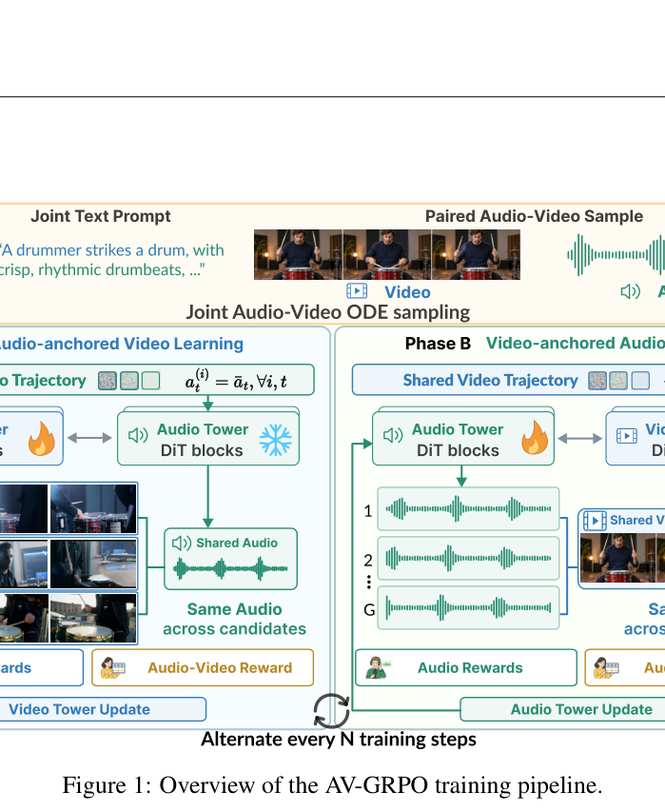Click the trajectory formula in Phase A
Image resolution: width=665 pixels, height=812 pixels.
[236, 381]
